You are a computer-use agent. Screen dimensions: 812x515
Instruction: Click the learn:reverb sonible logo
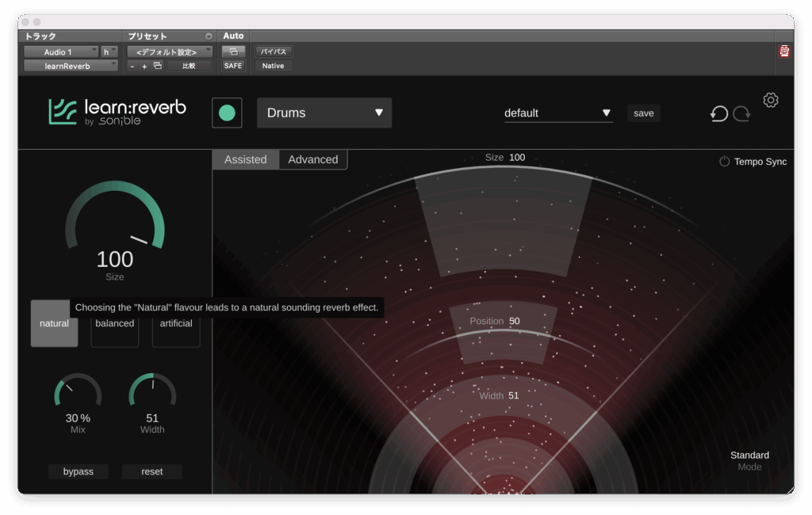click(117, 113)
